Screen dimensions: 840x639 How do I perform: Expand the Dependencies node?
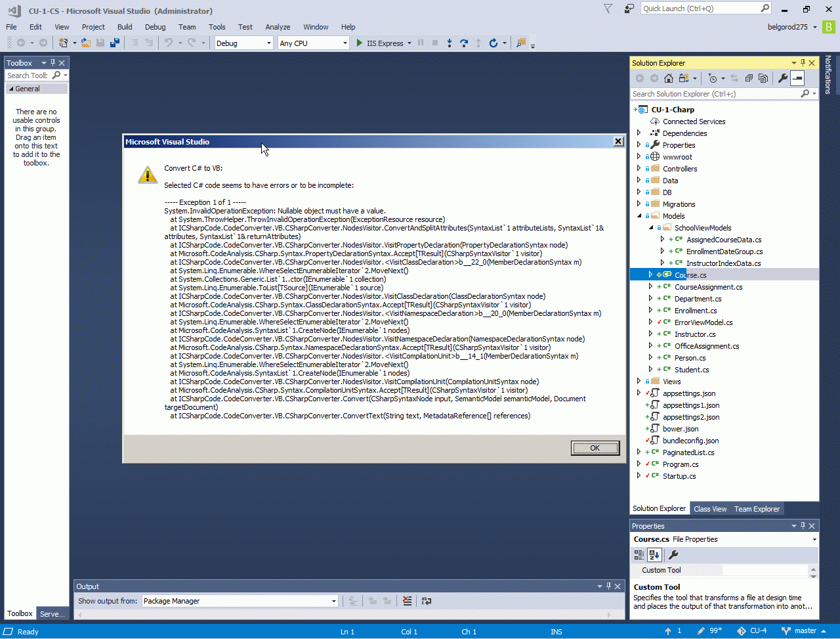coord(639,133)
